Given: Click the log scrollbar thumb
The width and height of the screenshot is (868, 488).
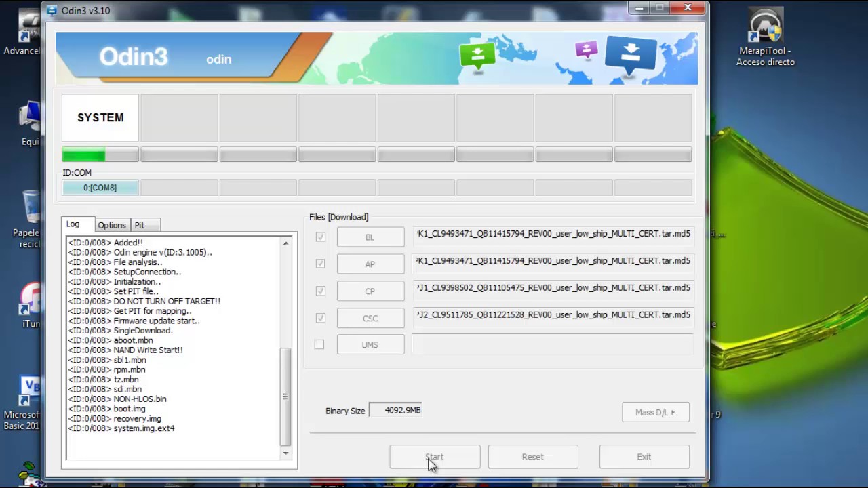Looking at the screenshot, I should [285, 396].
